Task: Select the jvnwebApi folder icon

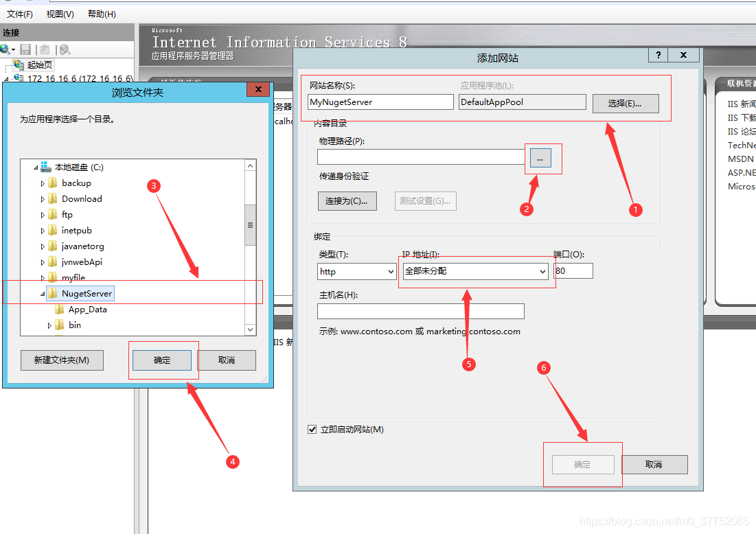Action: point(53,262)
